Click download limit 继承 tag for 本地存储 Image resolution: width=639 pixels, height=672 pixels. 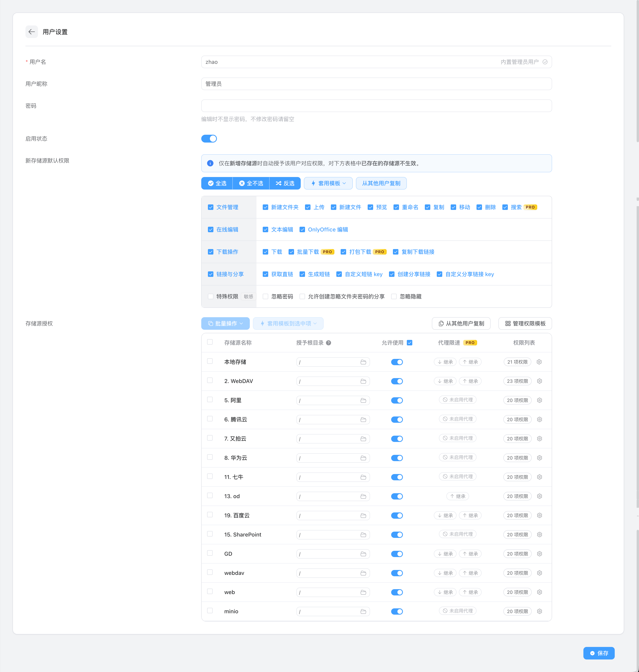[445, 362]
